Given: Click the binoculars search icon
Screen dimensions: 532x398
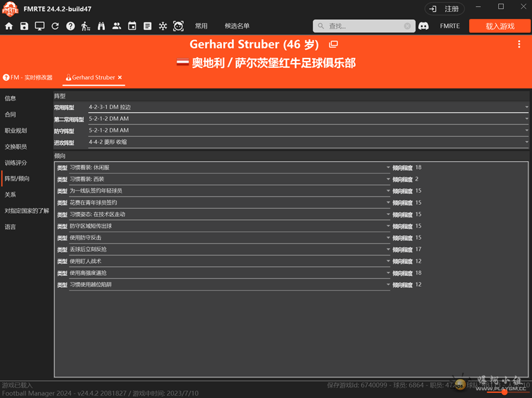Looking at the screenshot, I should [101, 26].
